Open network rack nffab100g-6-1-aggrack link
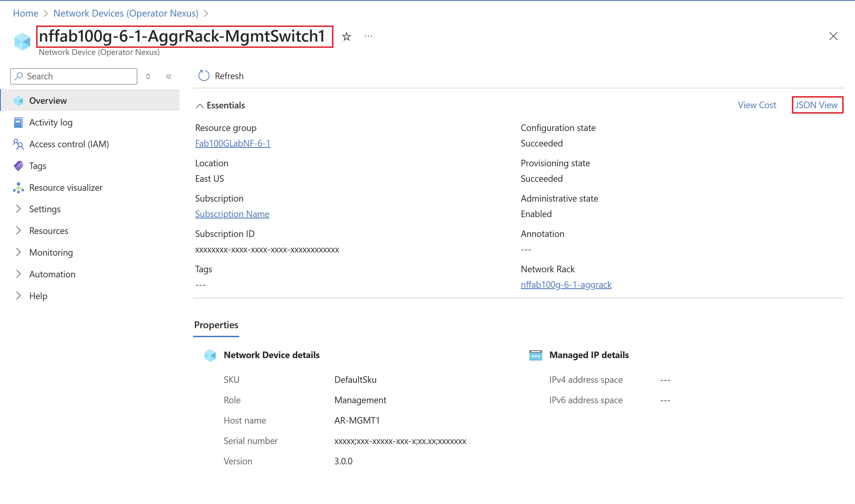Screen dimensions: 855x504 tap(566, 285)
